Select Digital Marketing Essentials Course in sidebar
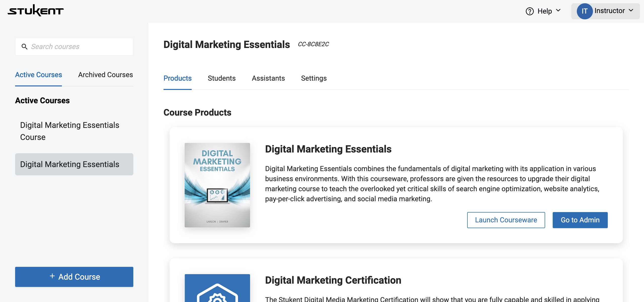 [69, 131]
